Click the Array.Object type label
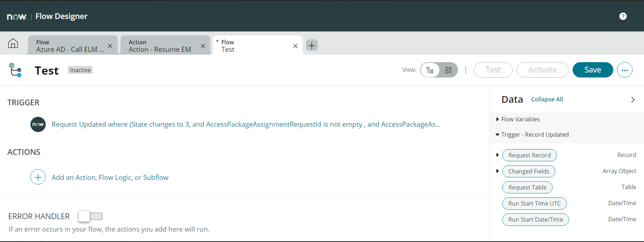Screen dimensions: 644x242 [619, 171]
